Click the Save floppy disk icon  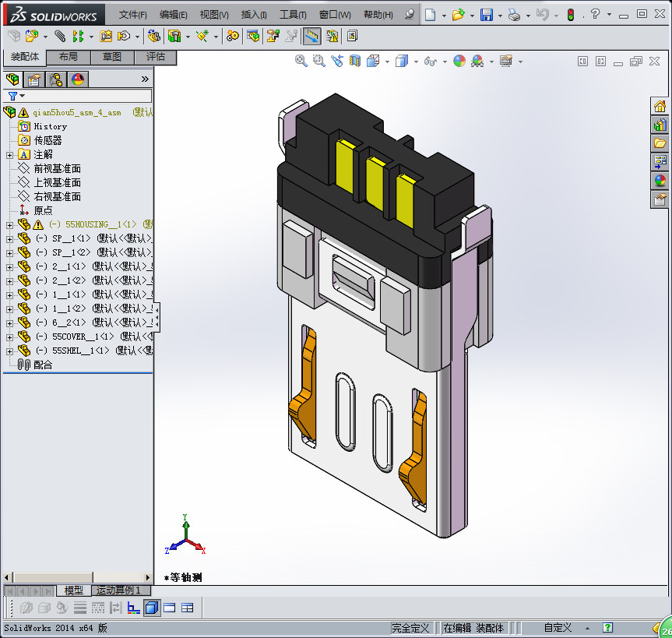[x=487, y=15]
